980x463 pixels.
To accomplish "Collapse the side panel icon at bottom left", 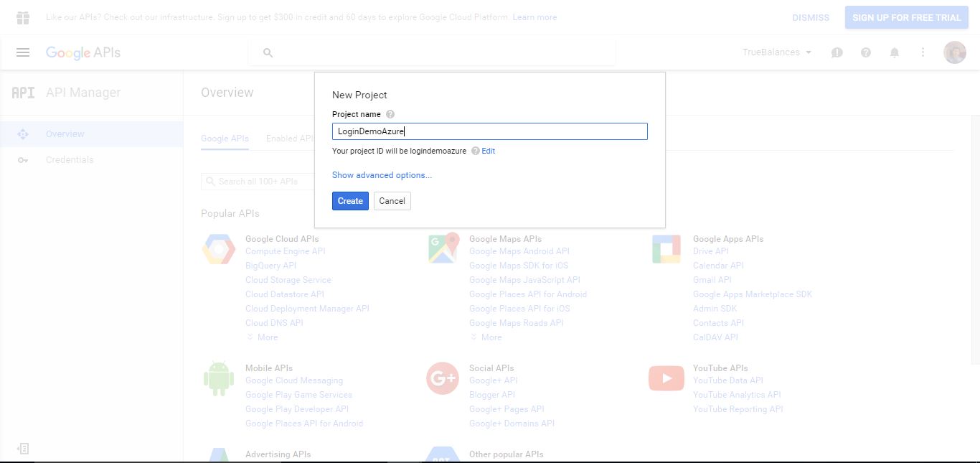I will 23,449.
